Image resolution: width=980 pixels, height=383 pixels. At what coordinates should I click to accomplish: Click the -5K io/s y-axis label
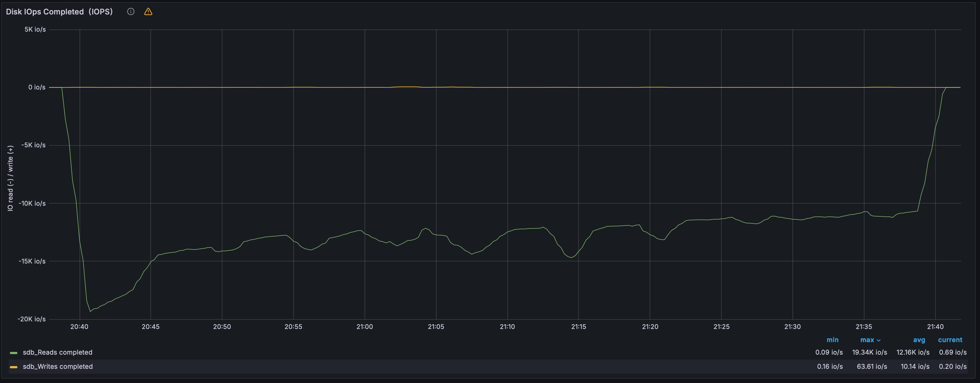(x=33, y=145)
